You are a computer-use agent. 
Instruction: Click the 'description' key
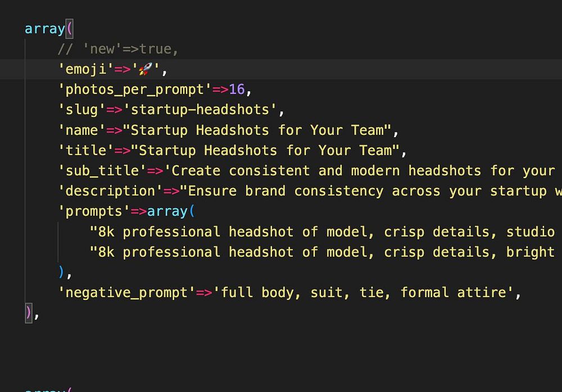click(110, 191)
